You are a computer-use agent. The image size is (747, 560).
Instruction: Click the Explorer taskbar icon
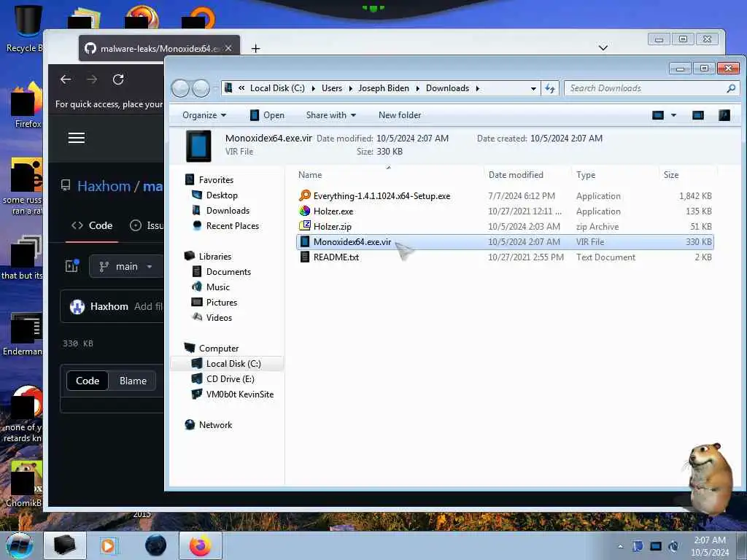tap(65, 545)
